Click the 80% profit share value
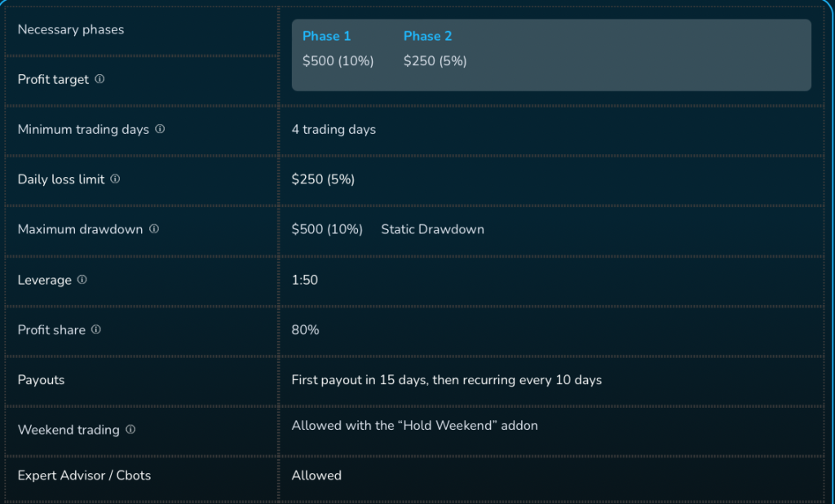This screenshot has width=835, height=504. pos(305,330)
